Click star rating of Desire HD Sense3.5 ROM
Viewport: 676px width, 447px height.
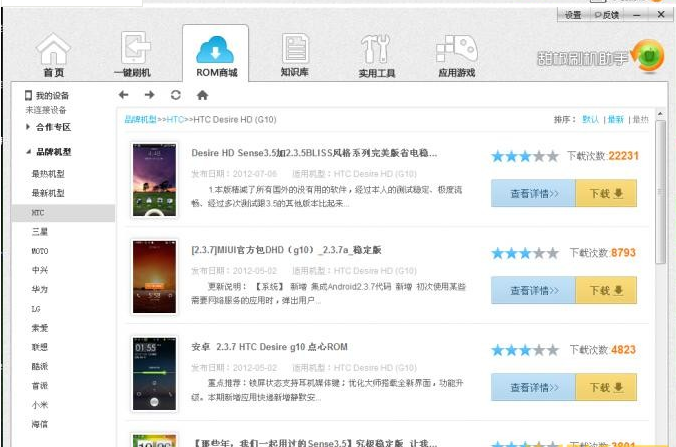point(525,156)
